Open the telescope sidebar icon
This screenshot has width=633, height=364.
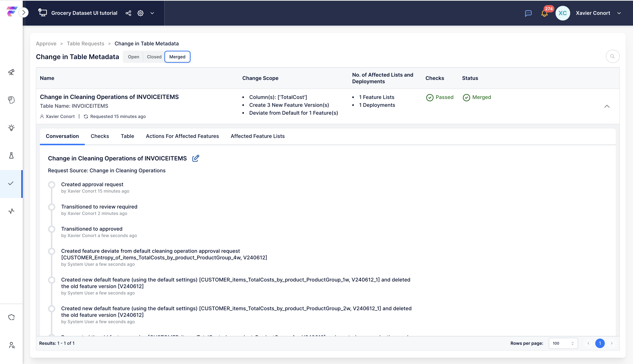pyautogui.click(x=11, y=72)
